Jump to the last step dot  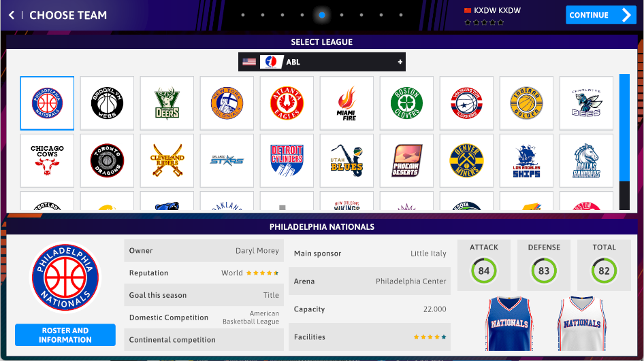pos(401,15)
